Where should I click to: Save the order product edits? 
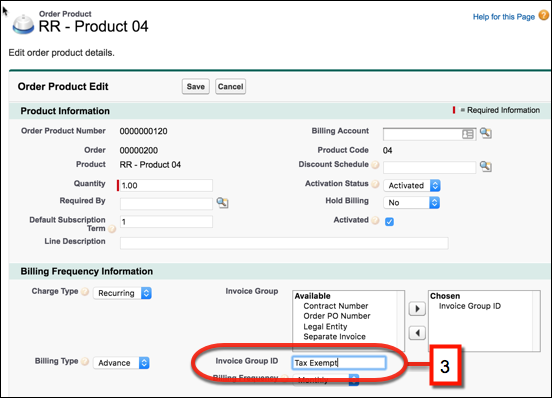196,87
